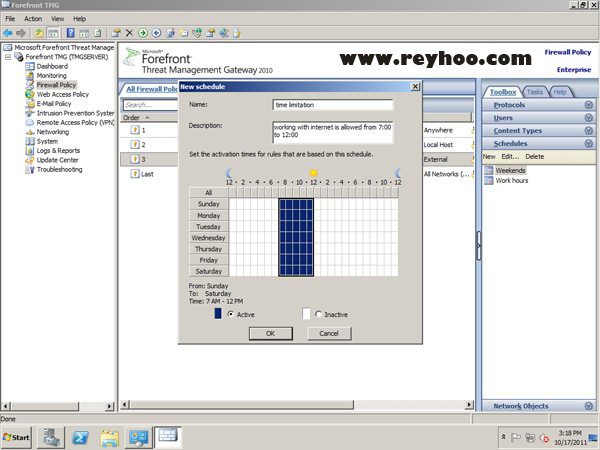Open the Help menu
The height and width of the screenshot is (450, 600).
point(80,19)
